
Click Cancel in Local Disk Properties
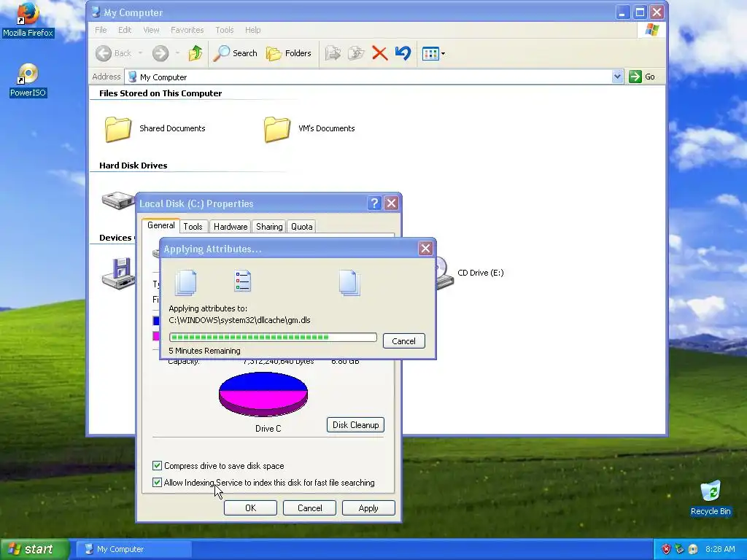point(309,508)
